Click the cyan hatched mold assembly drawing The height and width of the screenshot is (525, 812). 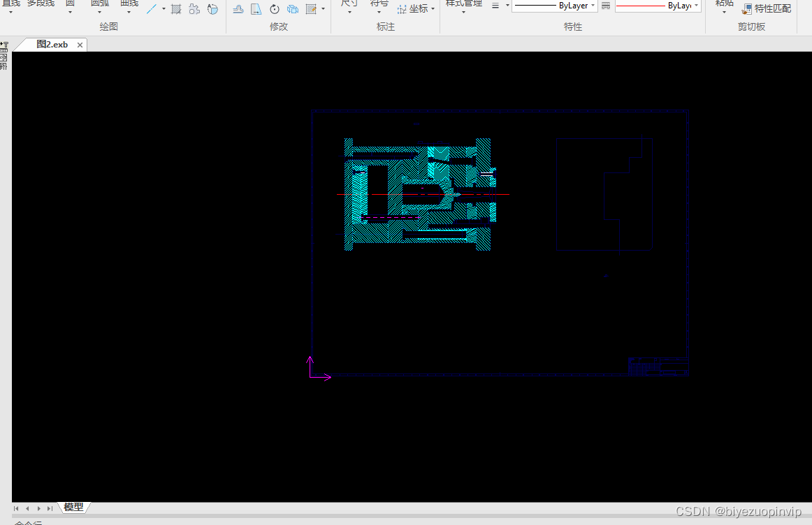point(420,194)
